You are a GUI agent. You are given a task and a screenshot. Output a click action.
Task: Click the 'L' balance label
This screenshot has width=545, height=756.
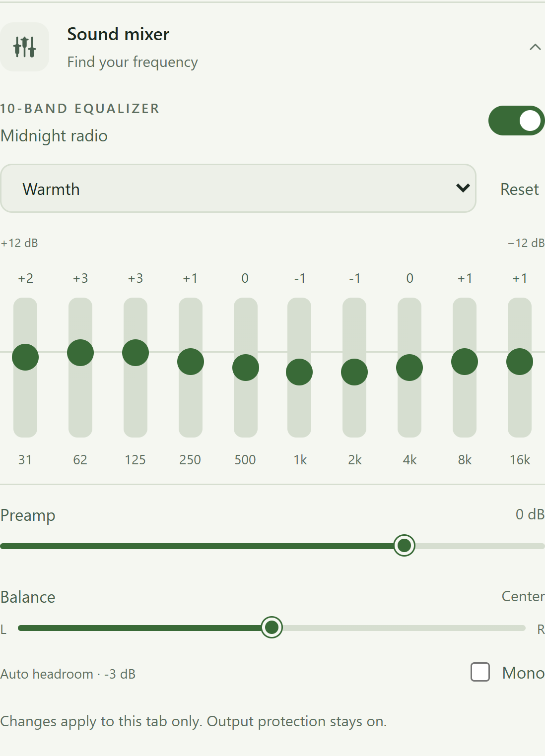[x=3, y=630]
